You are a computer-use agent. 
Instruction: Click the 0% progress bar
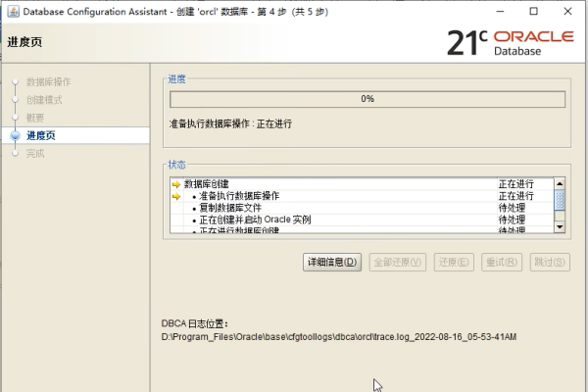367,99
